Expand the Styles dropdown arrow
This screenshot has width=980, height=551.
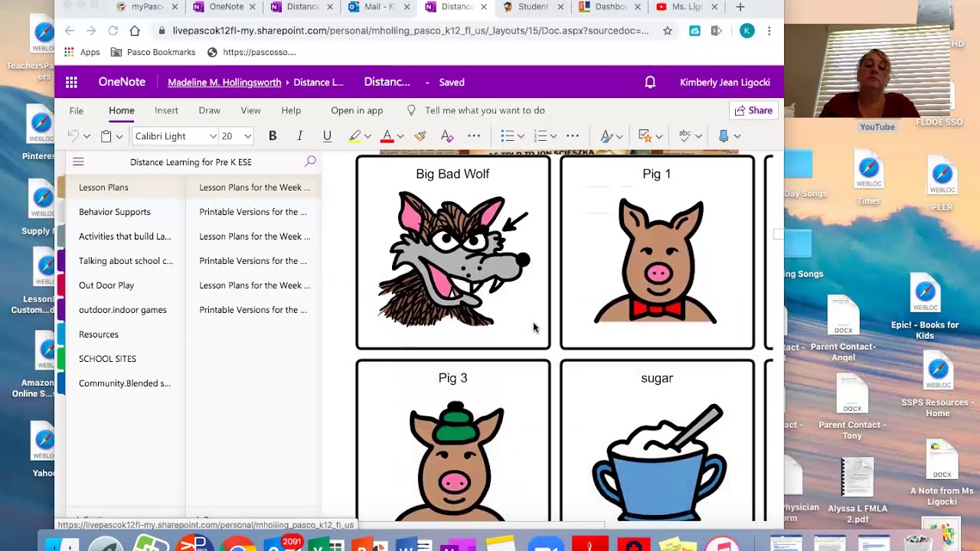pyautogui.click(x=619, y=136)
